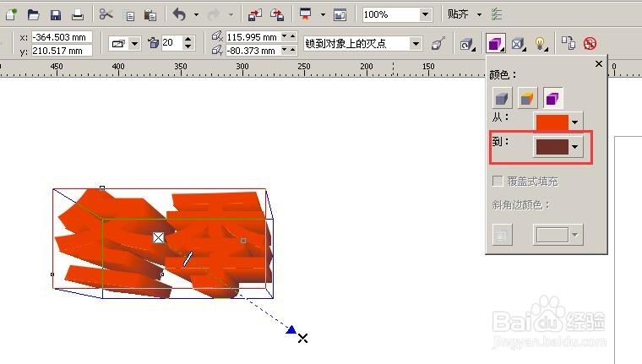The image size is (642, 364).
Task: Click the 贴齐 snap-to button
Action: 458,14
